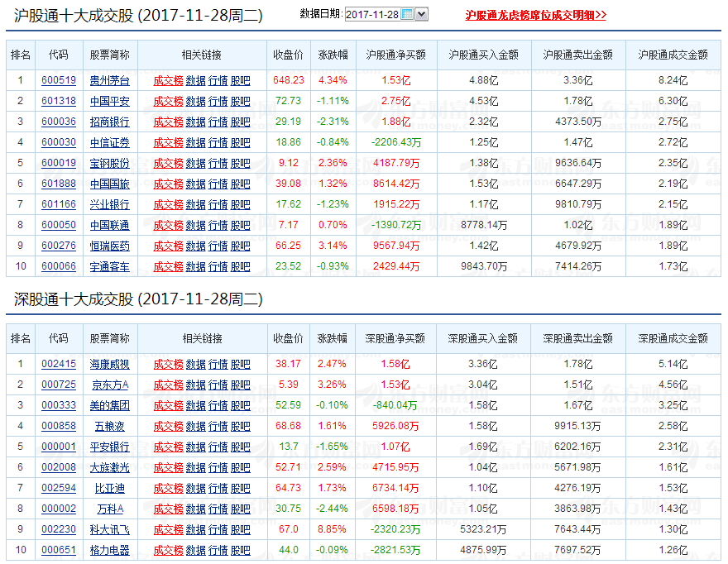This screenshot has height=564, width=728.
Task: Open 成交榜 link for 贵州茅台 row
Action: coord(168,80)
